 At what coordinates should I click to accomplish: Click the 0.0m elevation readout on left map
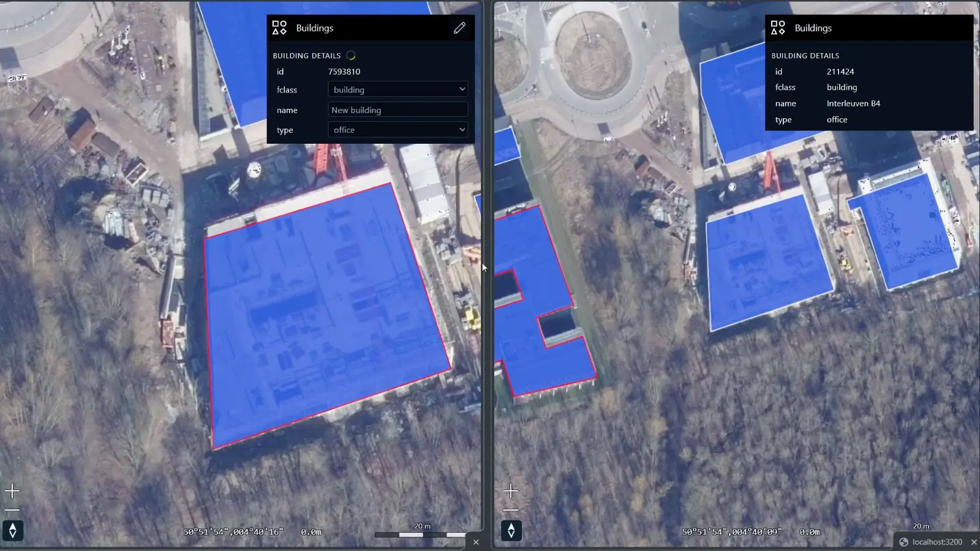(311, 532)
